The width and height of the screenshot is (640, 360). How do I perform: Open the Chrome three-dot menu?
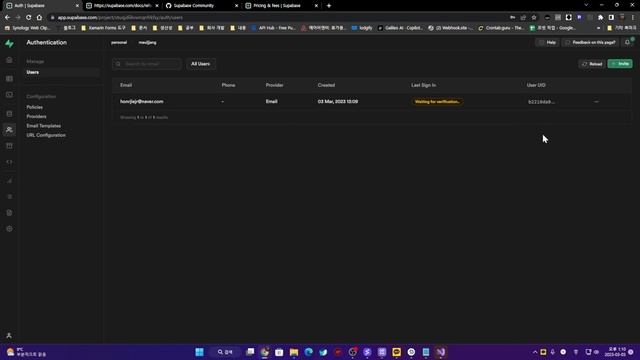click(x=633, y=18)
